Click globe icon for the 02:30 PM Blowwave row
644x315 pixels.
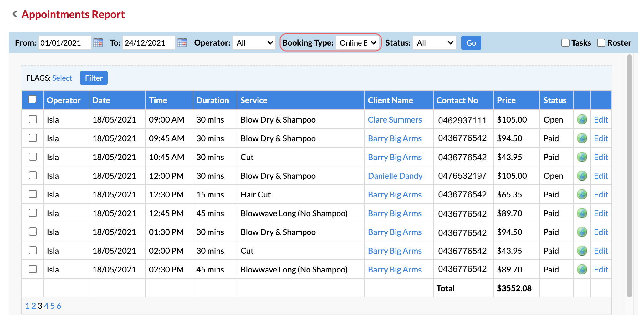pyautogui.click(x=582, y=269)
